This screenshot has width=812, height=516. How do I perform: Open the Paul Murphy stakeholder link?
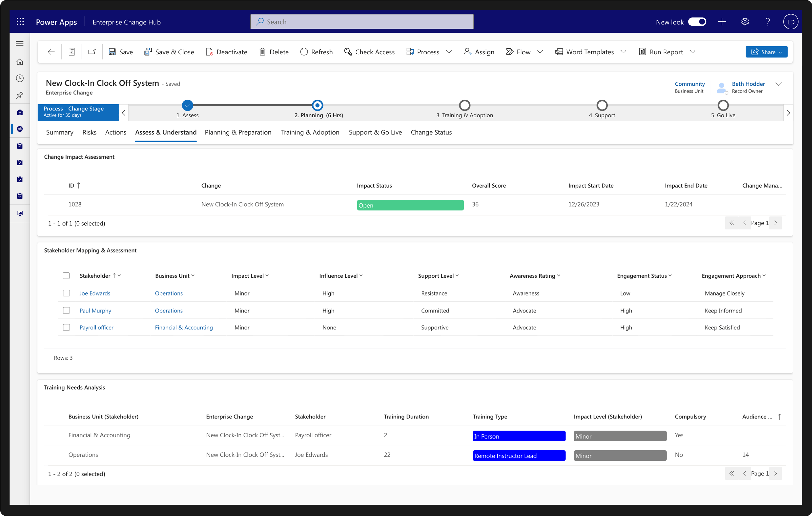coord(95,310)
